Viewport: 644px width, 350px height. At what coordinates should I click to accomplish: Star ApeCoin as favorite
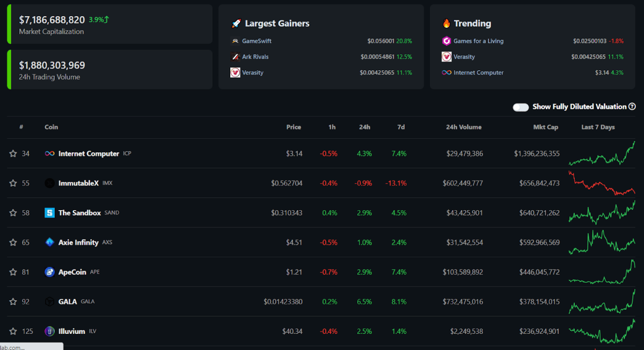coord(13,272)
